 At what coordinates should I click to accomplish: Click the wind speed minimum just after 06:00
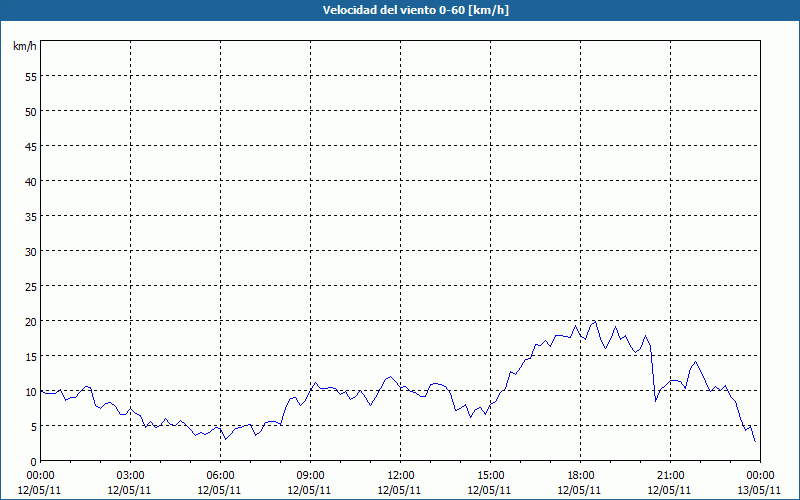226,439
